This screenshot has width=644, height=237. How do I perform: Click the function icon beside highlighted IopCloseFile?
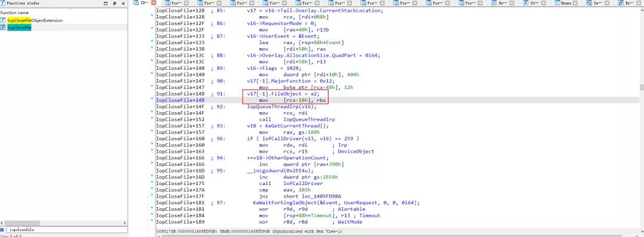point(3,27)
